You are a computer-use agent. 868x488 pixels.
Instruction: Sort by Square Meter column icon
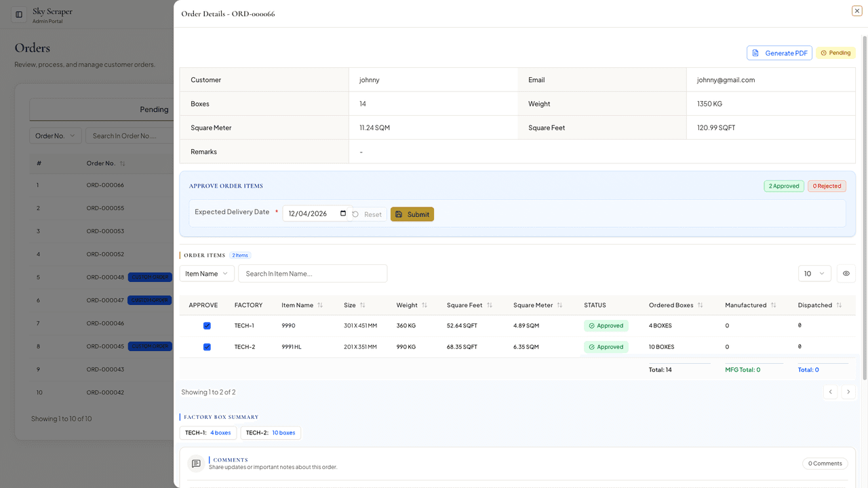coord(559,305)
